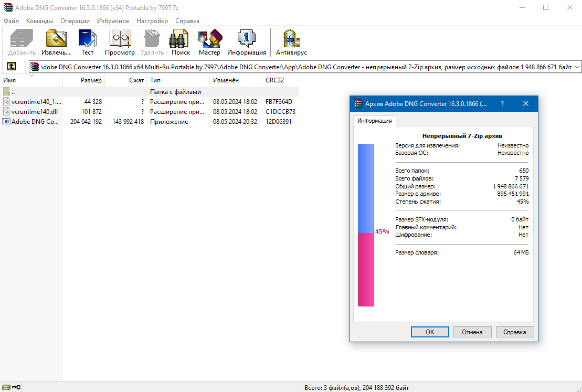
Task: Select the vcruntime140.dll file icon
Action: 6,111
